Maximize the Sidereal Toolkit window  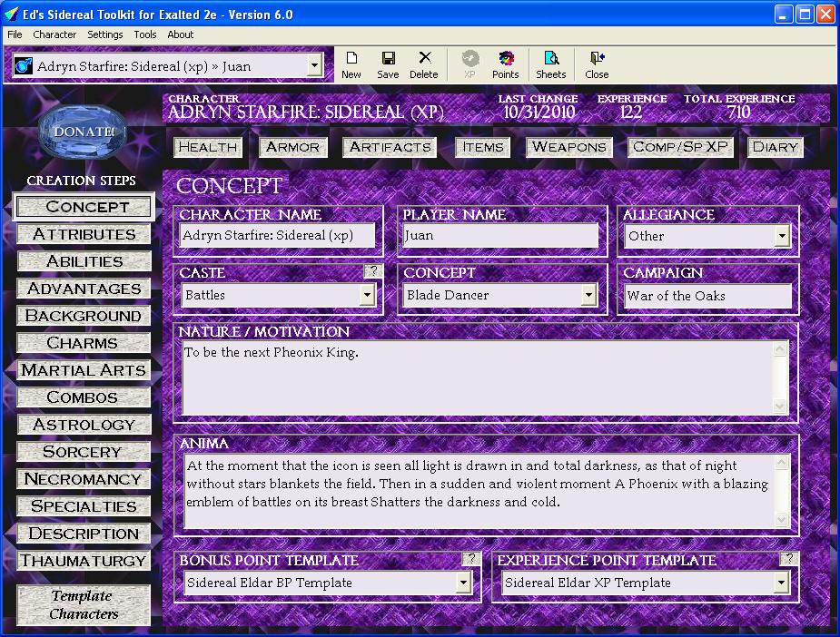click(x=805, y=15)
